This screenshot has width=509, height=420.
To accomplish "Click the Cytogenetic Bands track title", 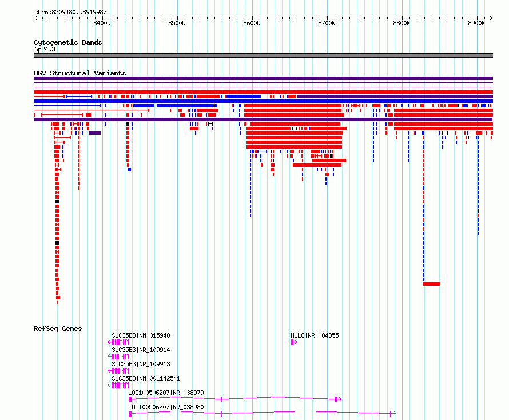I will (68, 42).
